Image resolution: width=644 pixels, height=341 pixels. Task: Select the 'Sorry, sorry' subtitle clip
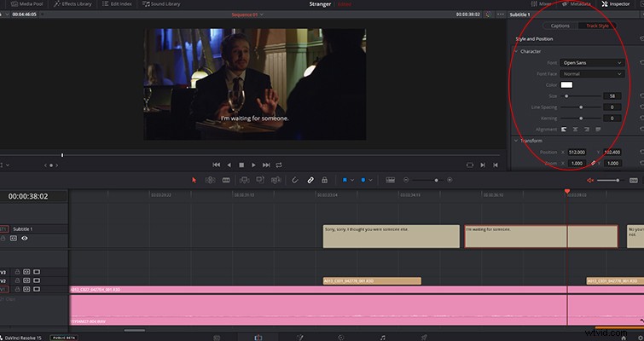pos(391,236)
